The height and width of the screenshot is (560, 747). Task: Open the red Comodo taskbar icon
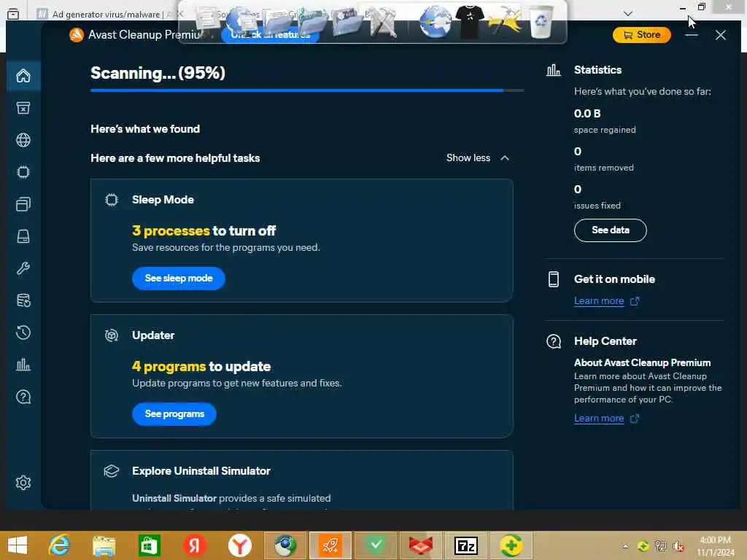pyautogui.click(x=421, y=545)
